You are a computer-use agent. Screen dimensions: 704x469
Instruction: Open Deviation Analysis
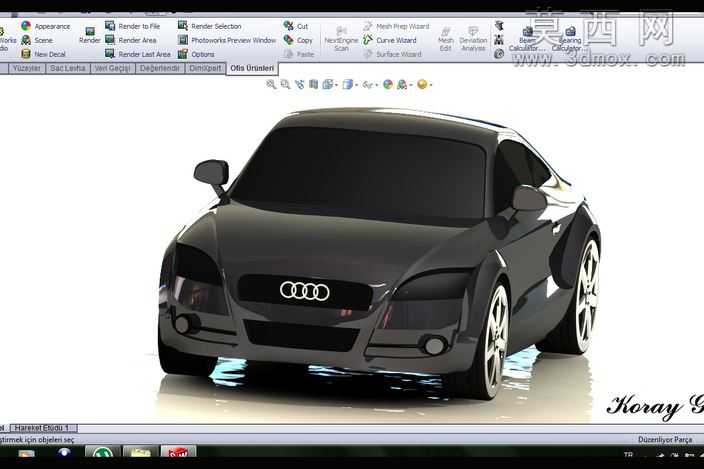pos(473,39)
